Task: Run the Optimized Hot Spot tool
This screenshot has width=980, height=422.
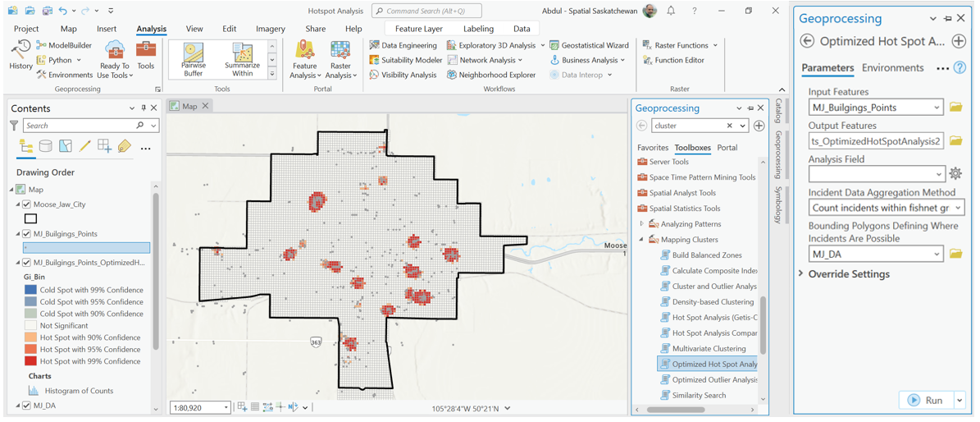Action: (925, 400)
